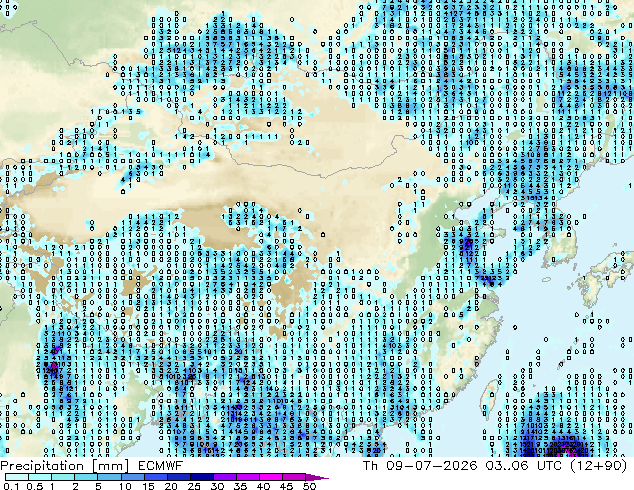Select the legend swatch between 20 and 25
This screenshot has height=490, width=634.
[x=179, y=477]
